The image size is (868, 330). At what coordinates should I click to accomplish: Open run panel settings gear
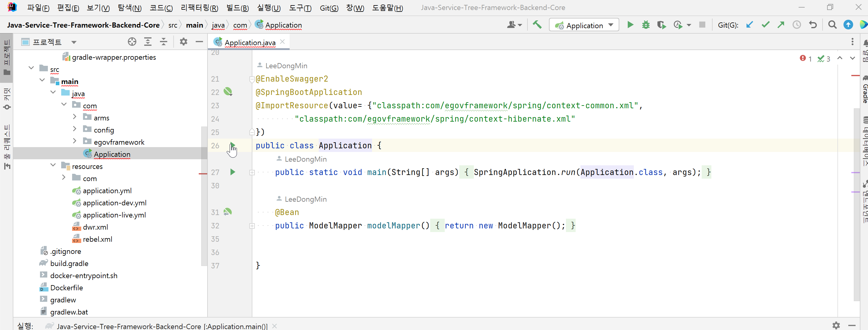click(836, 325)
